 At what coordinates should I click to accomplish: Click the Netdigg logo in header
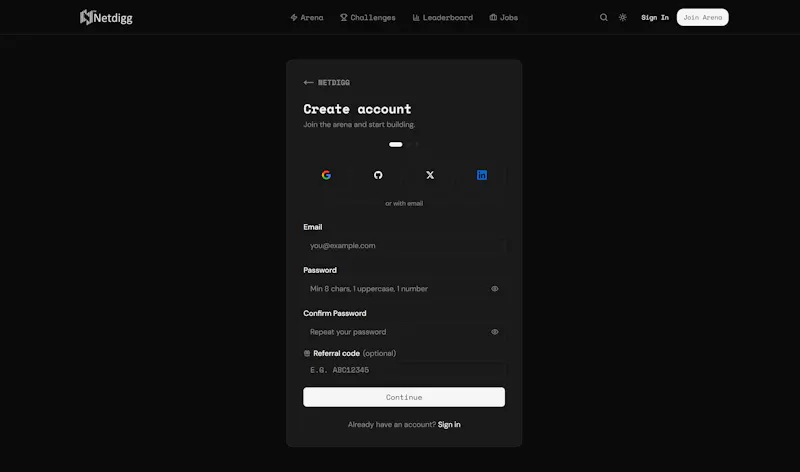[x=106, y=17]
